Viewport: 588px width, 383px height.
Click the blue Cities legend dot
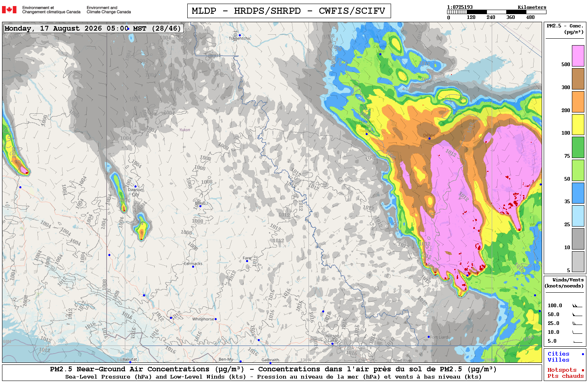[583, 354]
